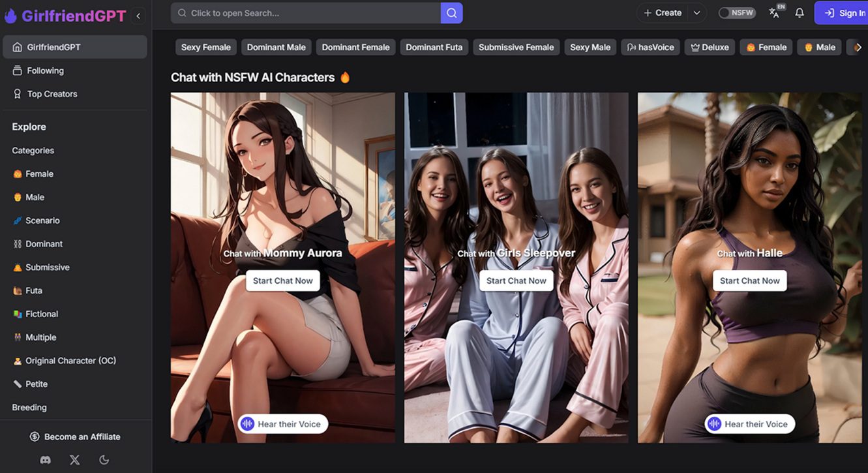
Task: Expand the Create dropdown arrow
Action: point(696,13)
